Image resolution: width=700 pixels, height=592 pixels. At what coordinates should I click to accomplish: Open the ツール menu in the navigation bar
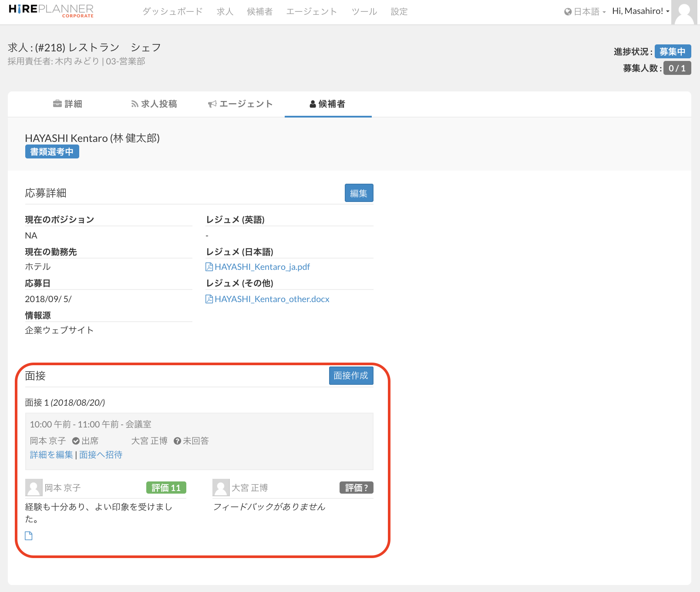pos(364,12)
